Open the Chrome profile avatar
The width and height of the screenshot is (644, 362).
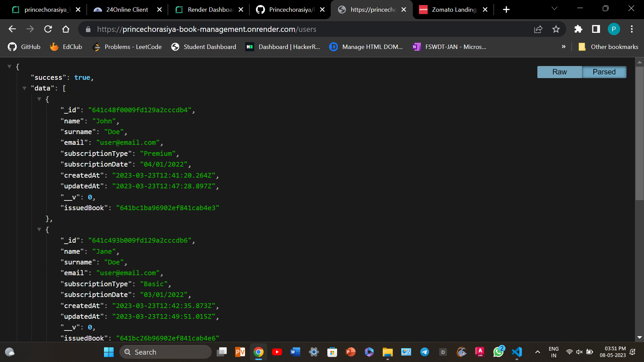[x=614, y=29]
